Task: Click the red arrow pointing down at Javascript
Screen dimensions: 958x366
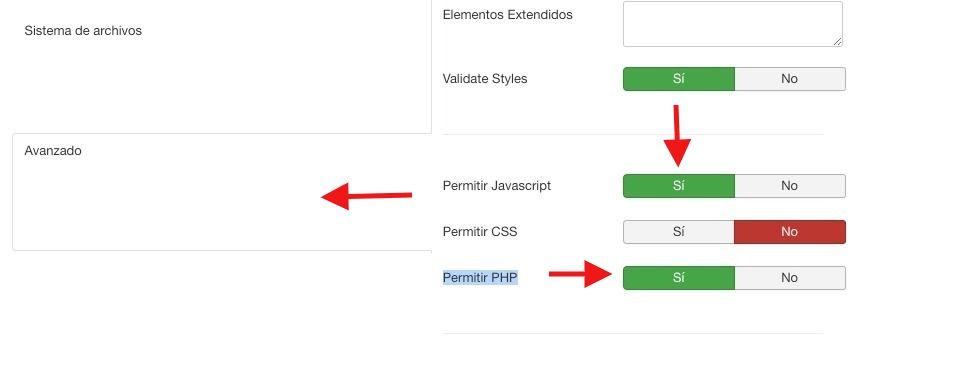Action: (677, 136)
